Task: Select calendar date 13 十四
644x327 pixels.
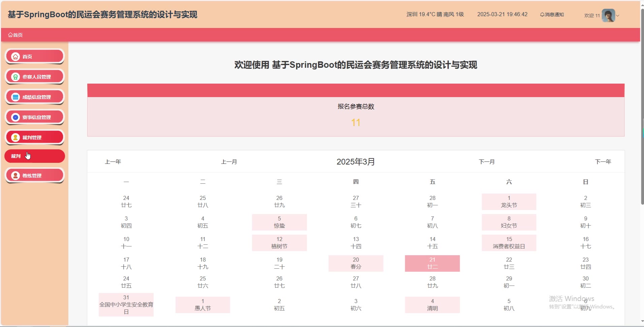Action: click(x=356, y=243)
